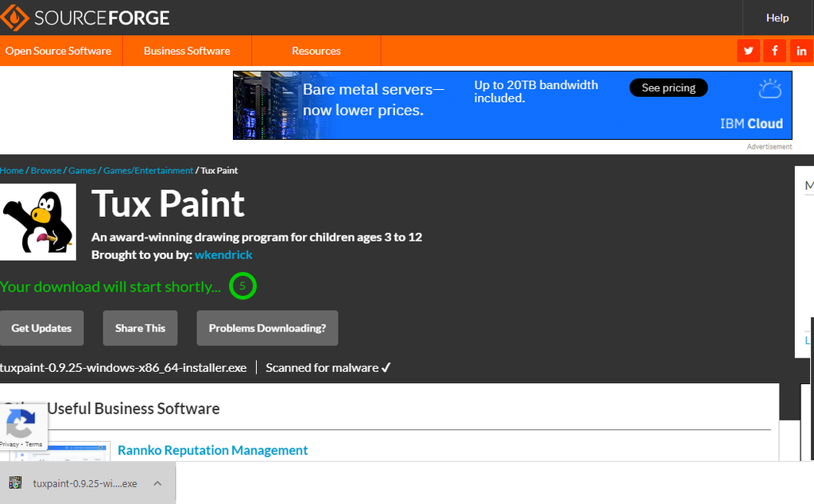Click the reCAPTCHA Terms link

[x=33, y=444]
